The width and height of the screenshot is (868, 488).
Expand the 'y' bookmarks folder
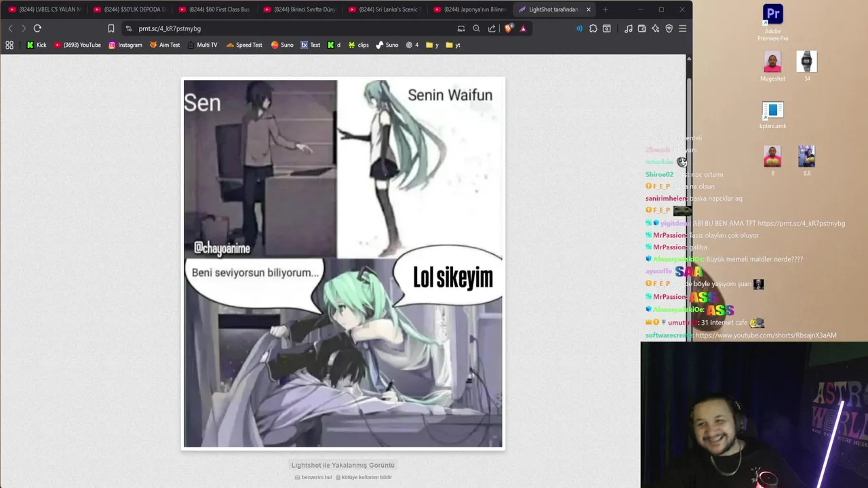pyautogui.click(x=432, y=45)
